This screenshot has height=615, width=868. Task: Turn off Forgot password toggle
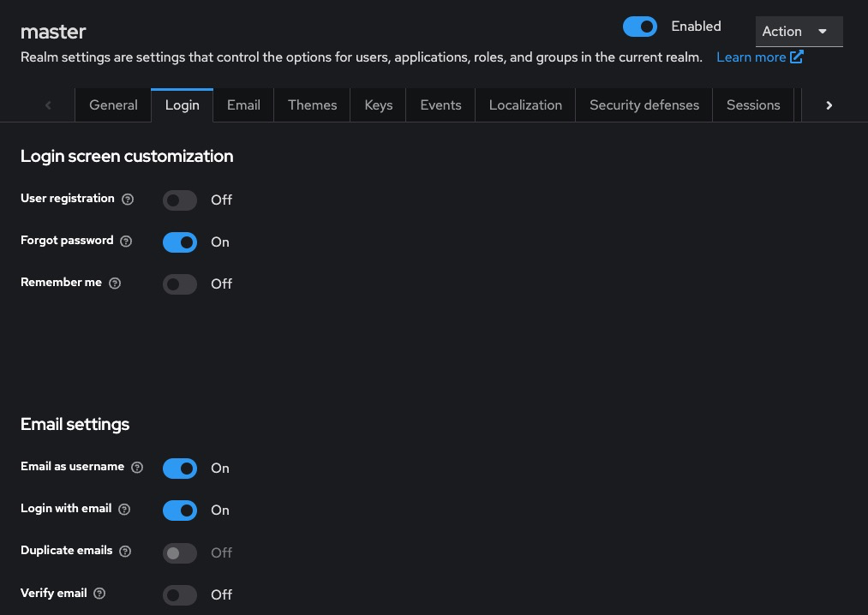click(180, 242)
